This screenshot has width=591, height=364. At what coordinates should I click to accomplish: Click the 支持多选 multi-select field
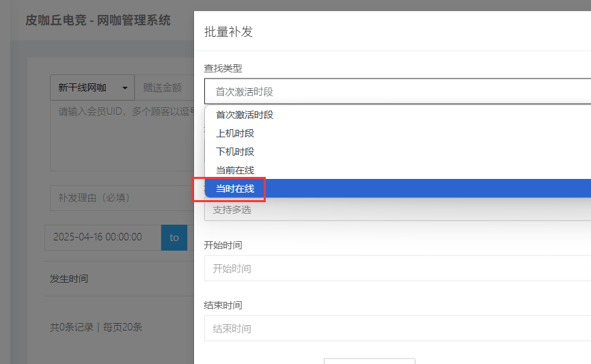pos(398,210)
